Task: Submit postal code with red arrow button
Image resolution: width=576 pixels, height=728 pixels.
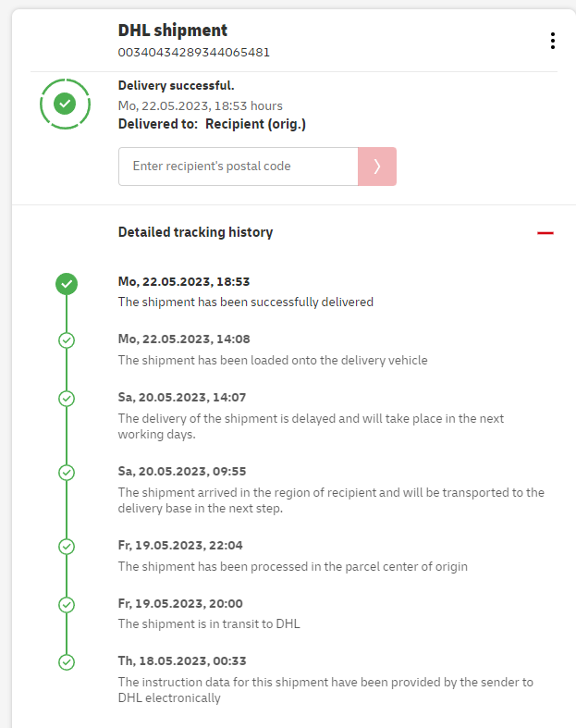Action: pyautogui.click(x=377, y=167)
